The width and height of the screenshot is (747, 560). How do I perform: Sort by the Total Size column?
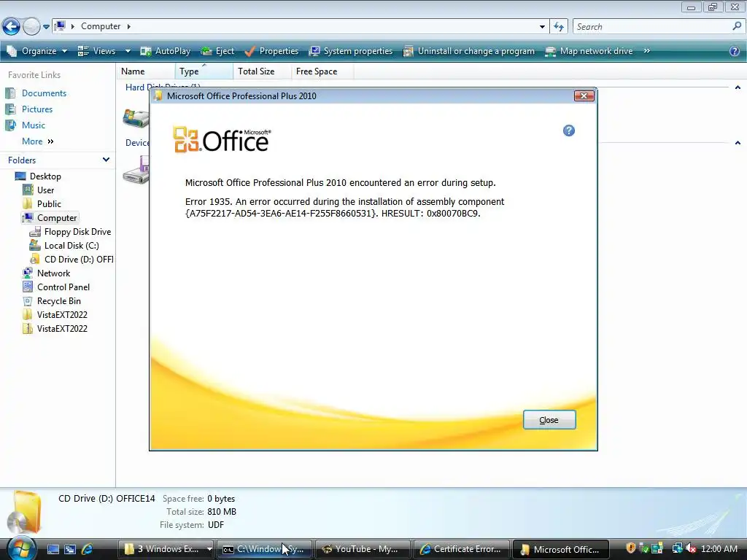point(262,71)
